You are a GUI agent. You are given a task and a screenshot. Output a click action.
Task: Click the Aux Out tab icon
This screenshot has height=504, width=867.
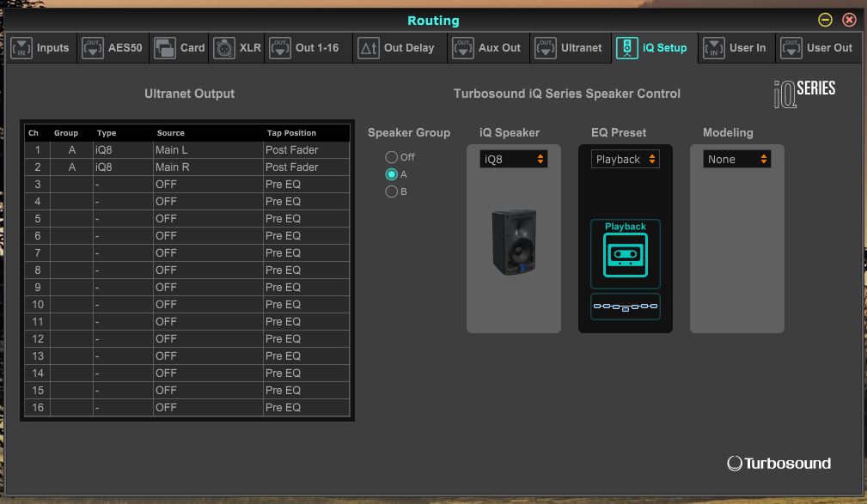coord(463,48)
